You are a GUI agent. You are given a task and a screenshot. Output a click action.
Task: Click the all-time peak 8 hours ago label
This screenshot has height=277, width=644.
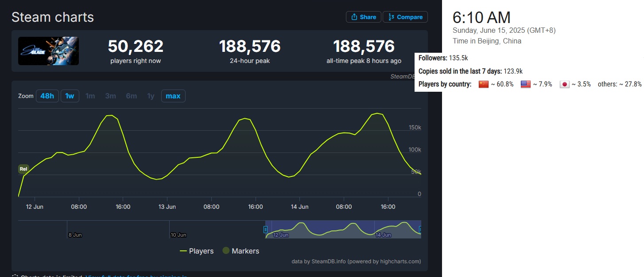coord(364,61)
